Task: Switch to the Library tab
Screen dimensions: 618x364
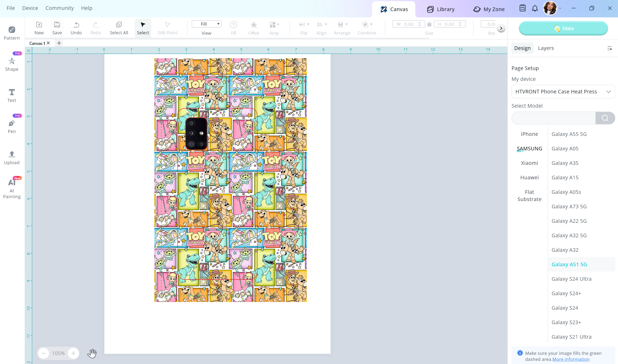Action: pos(441,9)
